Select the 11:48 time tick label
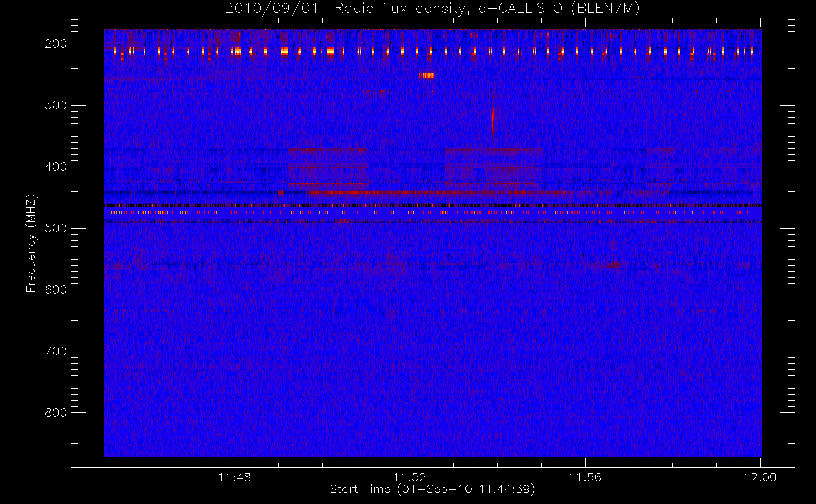The height and width of the screenshot is (504, 816). pyautogui.click(x=235, y=477)
